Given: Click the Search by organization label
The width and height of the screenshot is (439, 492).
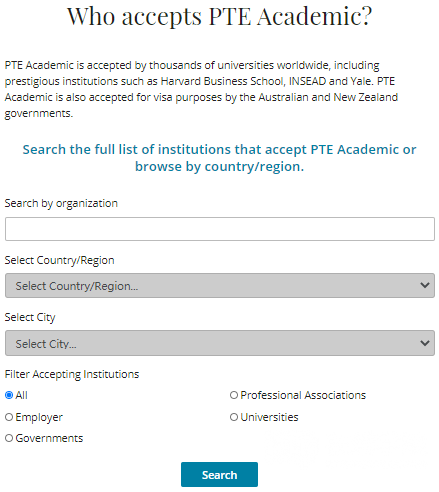Looking at the screenshot, I should [61, 203].
